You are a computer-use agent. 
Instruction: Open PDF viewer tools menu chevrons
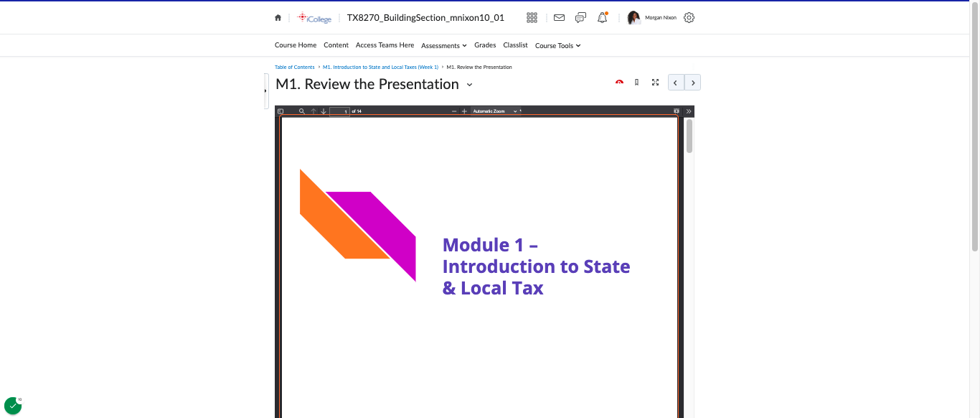tap(689, 111)
